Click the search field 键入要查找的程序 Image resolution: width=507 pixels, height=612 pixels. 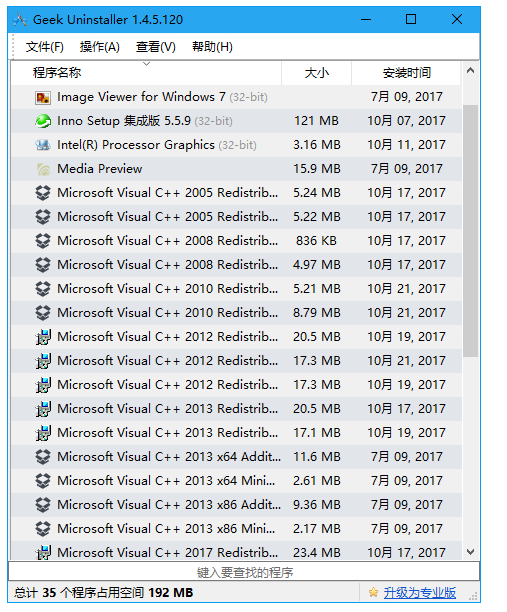244,572
